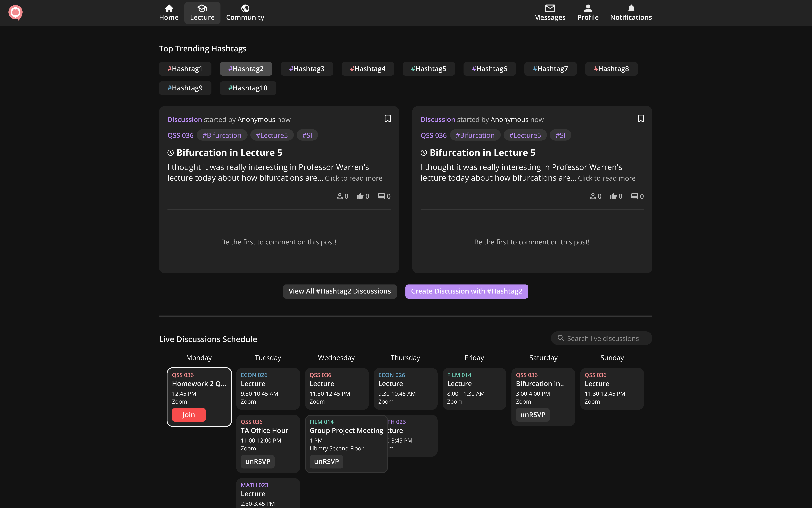Open the Notifications bell icon
The width and height of the screenshot is (812, 508).
pos(631,8)
